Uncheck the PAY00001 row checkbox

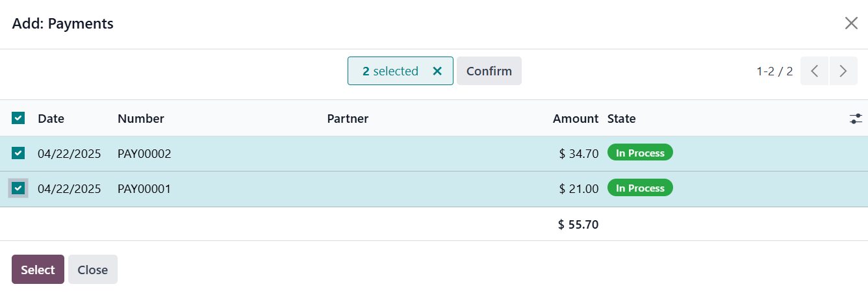pyautogui.click(x=18, y=188)
